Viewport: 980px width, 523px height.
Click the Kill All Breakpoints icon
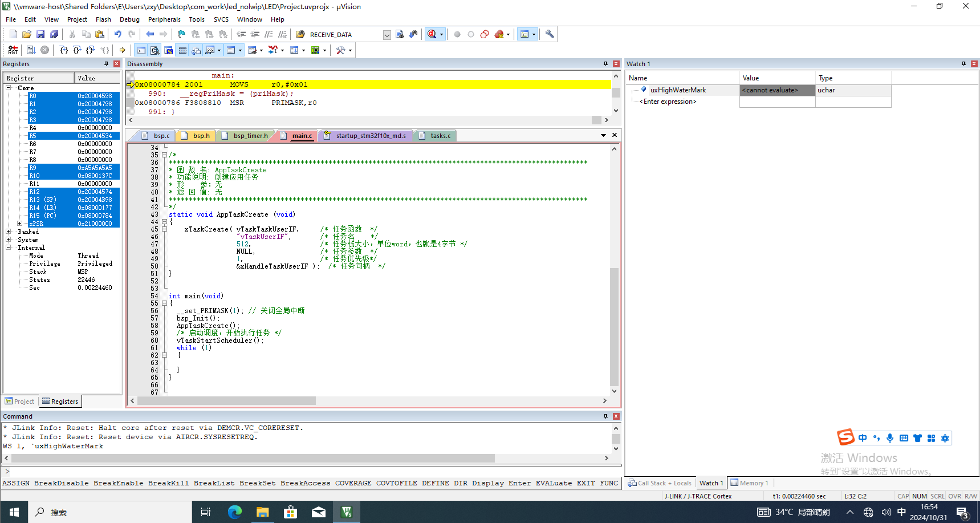click(499, 34)
